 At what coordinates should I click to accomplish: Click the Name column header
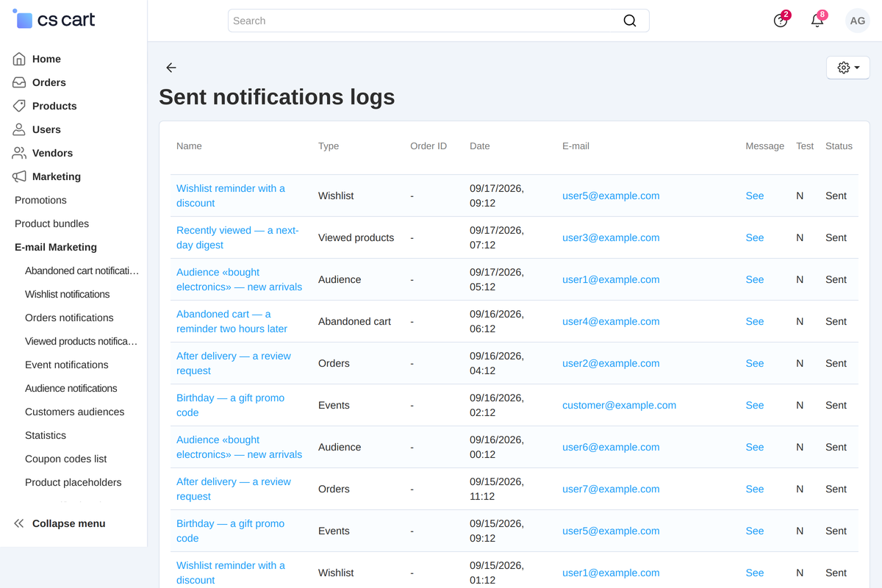(x=189, y=146)
